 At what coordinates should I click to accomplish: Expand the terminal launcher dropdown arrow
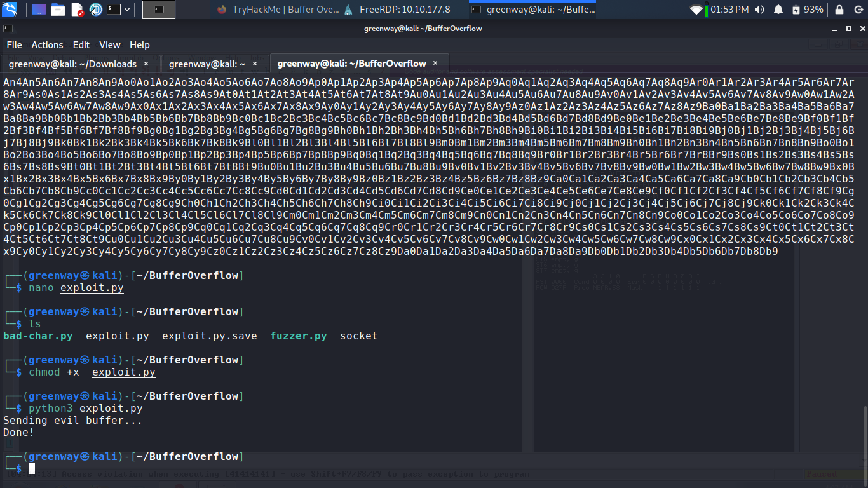pyautogui.click(x=128, y=10)
